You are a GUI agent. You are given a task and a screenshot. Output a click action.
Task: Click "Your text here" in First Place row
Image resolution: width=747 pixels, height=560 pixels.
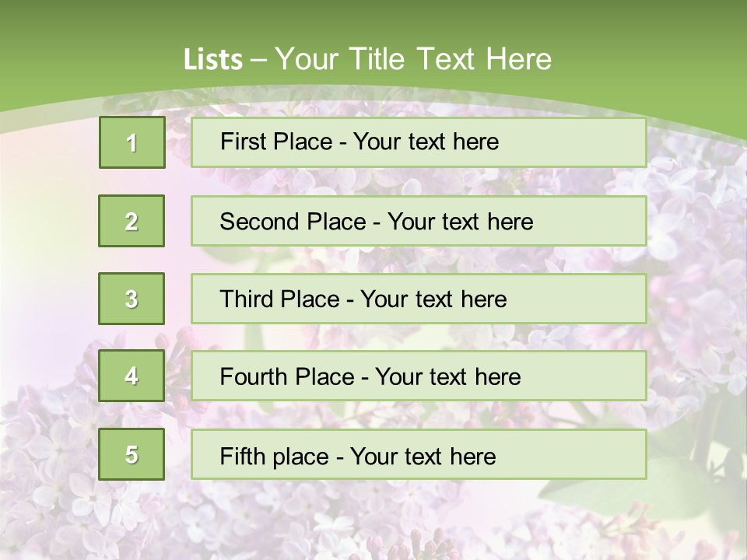point(426,142)
